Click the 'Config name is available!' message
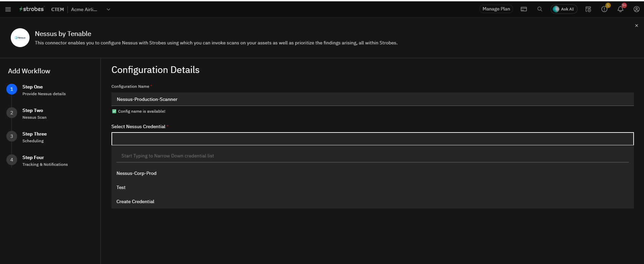 click(142, 111)
